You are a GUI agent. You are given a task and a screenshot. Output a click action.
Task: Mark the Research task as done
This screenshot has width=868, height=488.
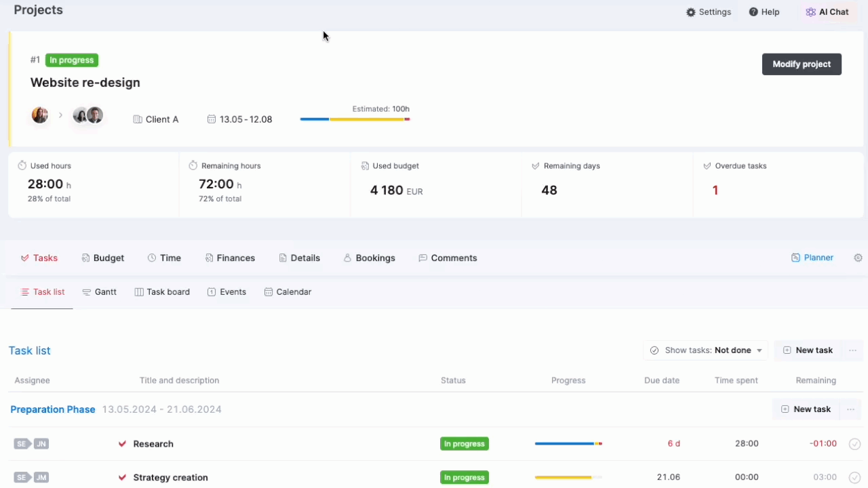click(854, 444)
